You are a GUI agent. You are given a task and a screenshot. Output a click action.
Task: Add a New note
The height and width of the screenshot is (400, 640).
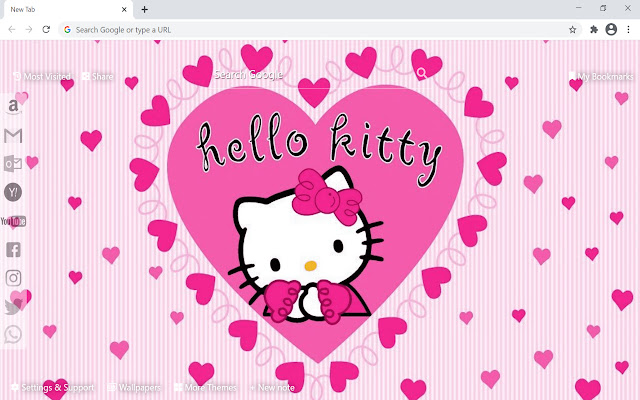pos(272,387)
